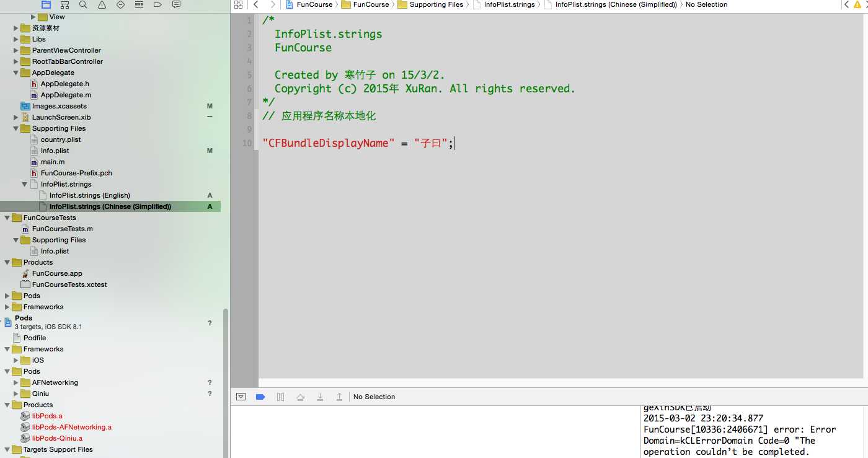The width and height of the screenshot is (868, 458).
Task: Expand the 资源素材 folder
Action: click(16, 28)
